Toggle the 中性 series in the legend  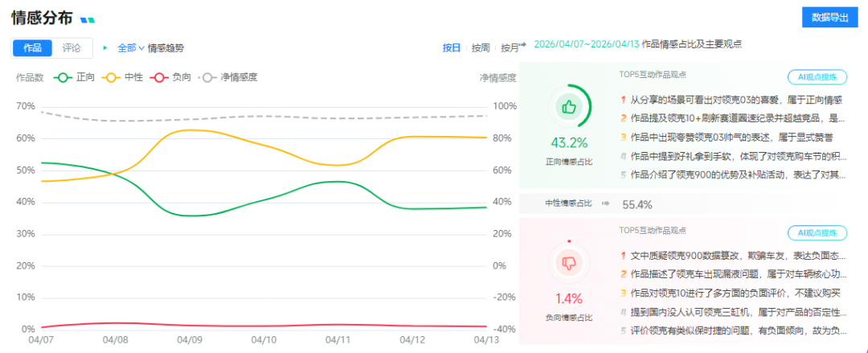point(123,78)
